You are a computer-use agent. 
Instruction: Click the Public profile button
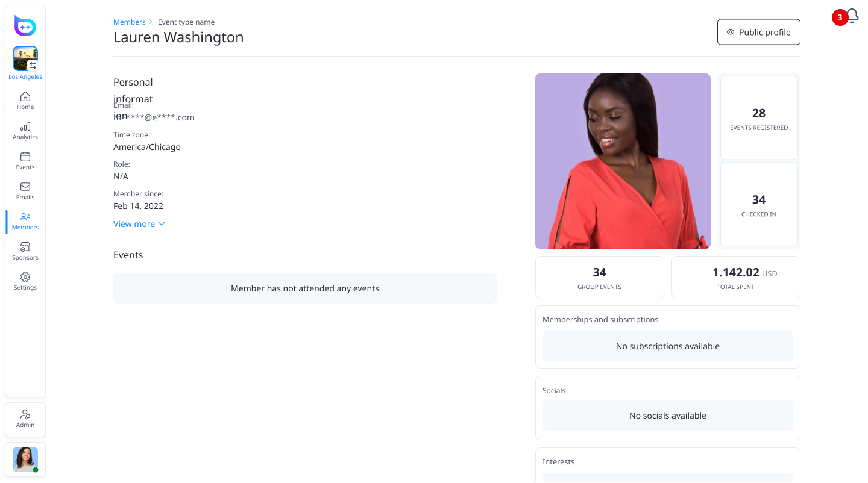(758, 32)
